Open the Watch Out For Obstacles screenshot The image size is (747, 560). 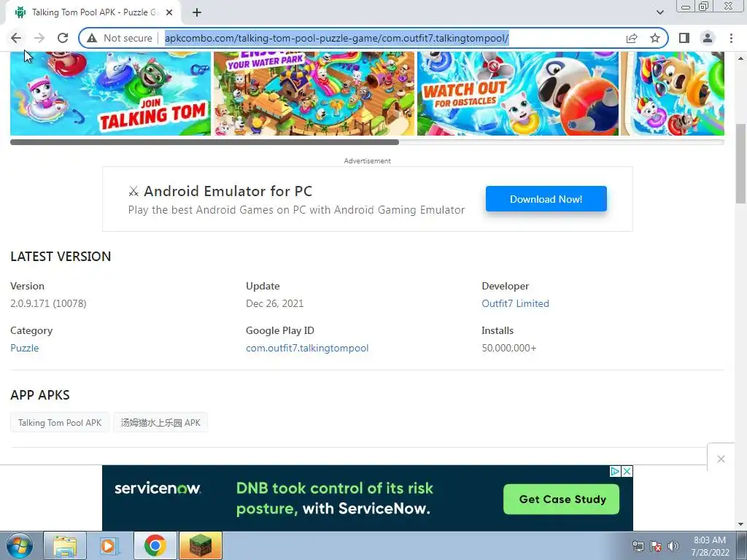pos(518,93)
